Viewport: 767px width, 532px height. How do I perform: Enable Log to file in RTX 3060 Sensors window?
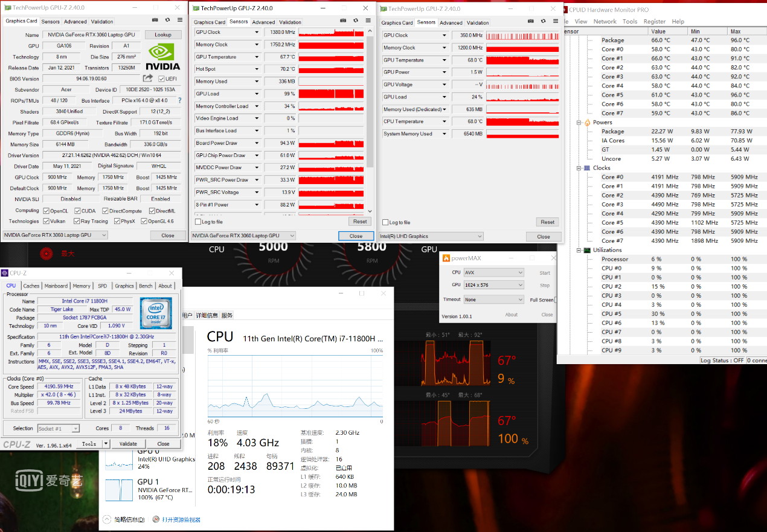pyautogui.click(x=199, y=222)
